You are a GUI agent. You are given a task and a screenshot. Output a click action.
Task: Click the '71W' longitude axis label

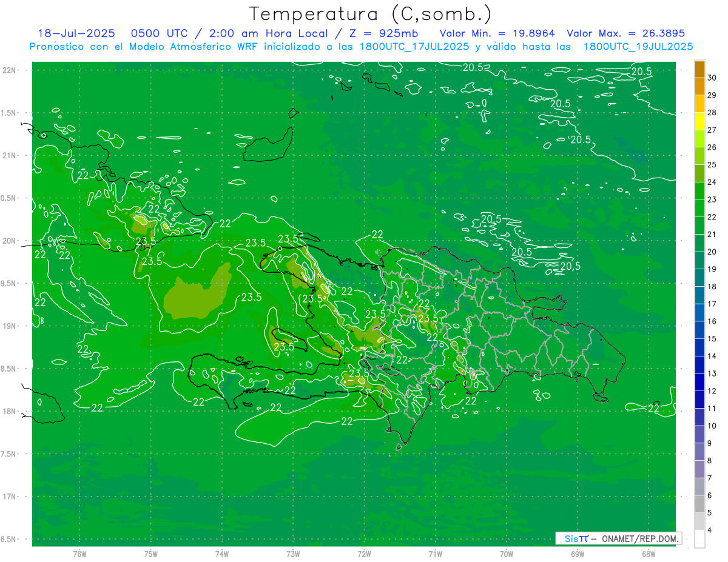pos(435,554)
